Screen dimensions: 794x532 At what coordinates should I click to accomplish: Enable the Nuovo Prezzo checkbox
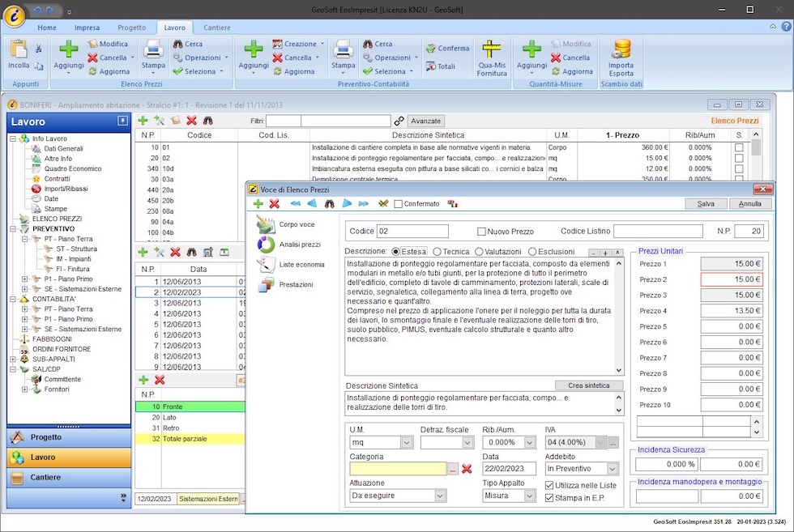click(x=482, y=232)
